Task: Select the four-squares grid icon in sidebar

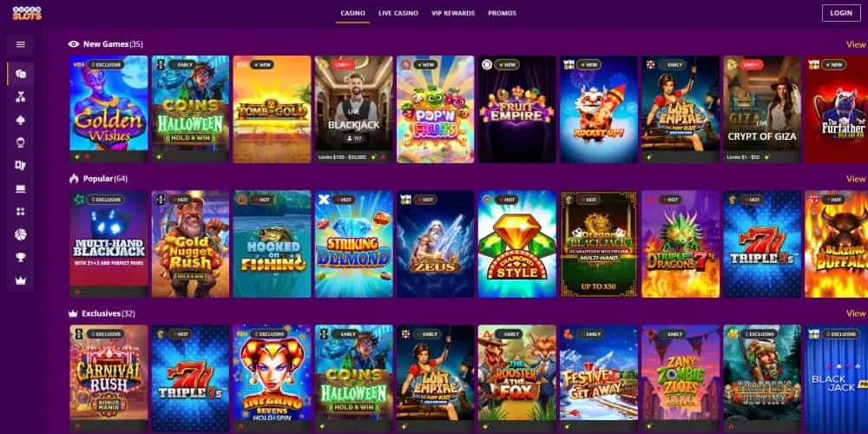Action: pos(21,212)
